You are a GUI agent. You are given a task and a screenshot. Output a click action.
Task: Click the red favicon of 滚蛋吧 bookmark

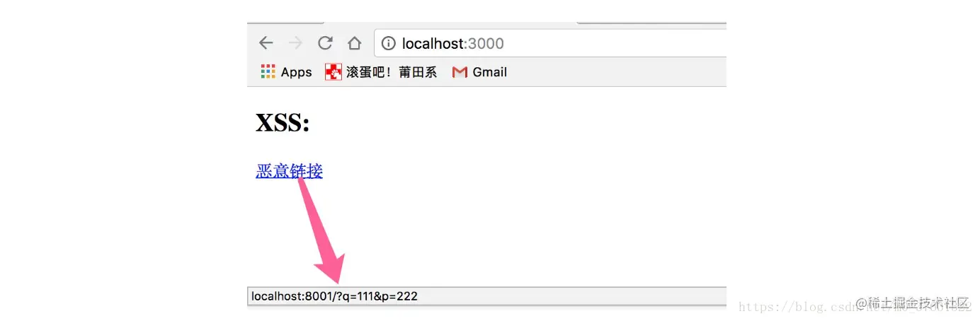[333, 71]
